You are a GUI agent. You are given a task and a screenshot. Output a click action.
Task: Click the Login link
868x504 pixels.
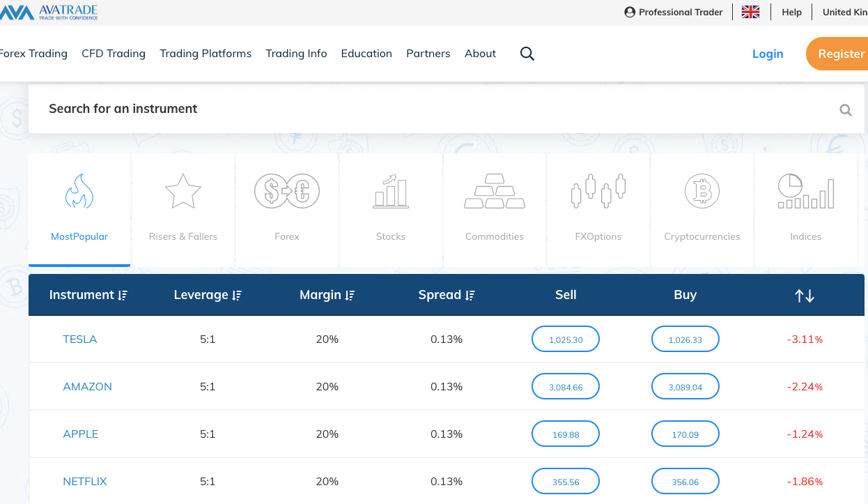[x=768, y=54]
